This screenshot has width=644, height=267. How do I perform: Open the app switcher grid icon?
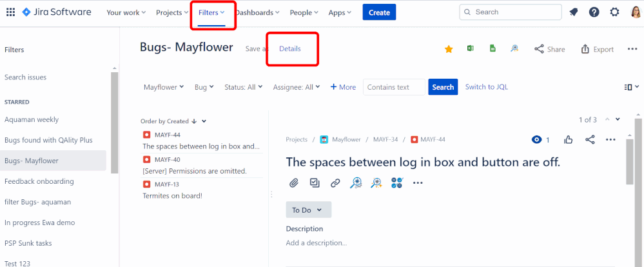(11, 12)
